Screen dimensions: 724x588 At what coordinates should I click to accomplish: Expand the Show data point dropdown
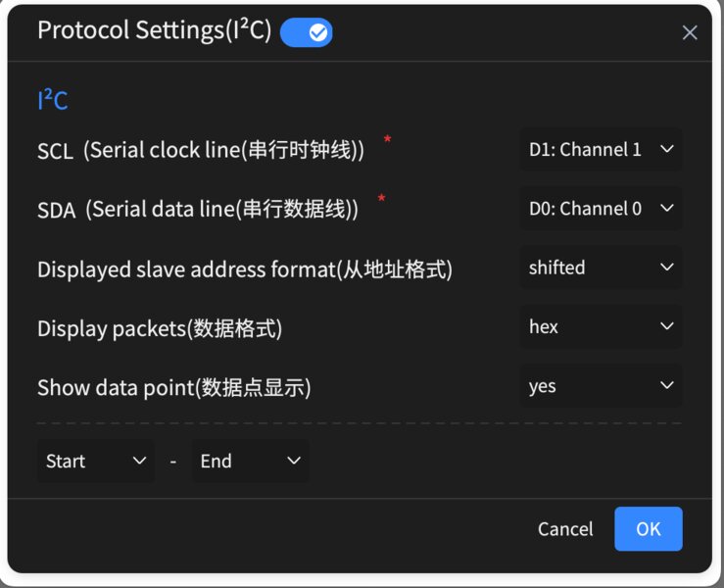click(601, 386)
